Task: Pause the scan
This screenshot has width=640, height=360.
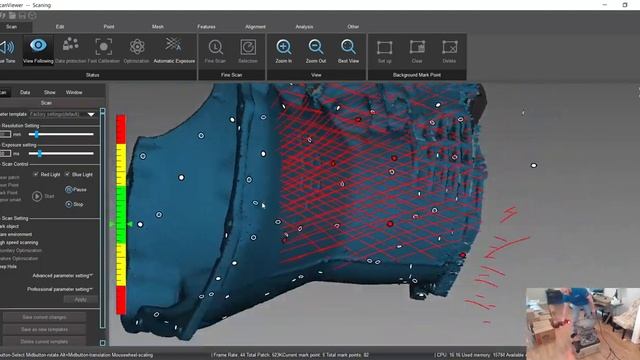Action: click(x=76, y=189)
